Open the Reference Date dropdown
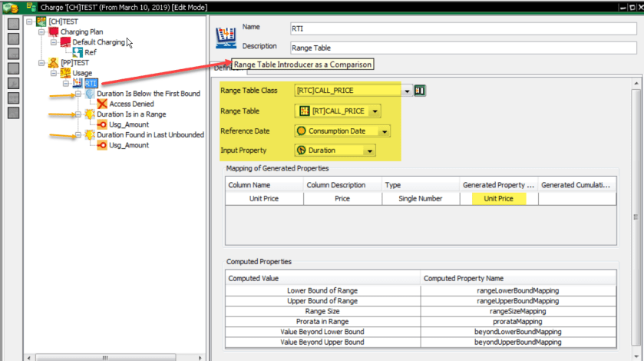Image resolution: width=644 pixels, height=361 pixels. (x=384, y=131)
